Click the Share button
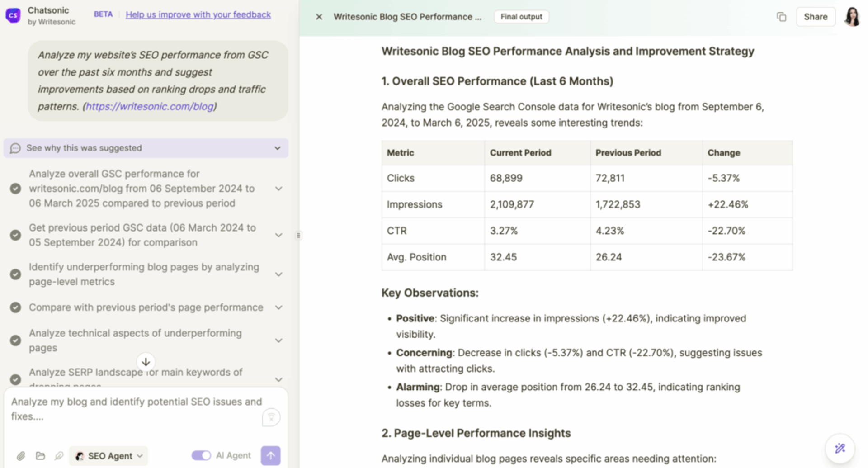Viewport: 868px width, 468px height. coord(816,17)
